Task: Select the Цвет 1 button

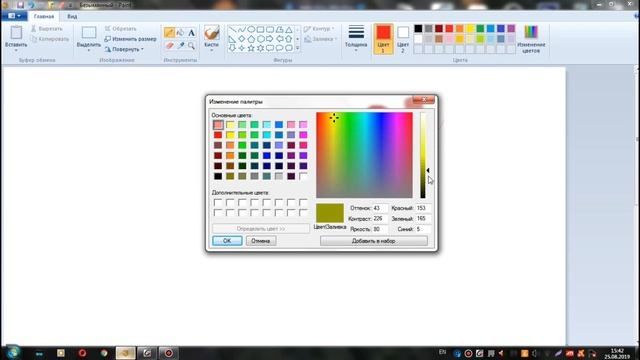Action: (x=383, y=39)
